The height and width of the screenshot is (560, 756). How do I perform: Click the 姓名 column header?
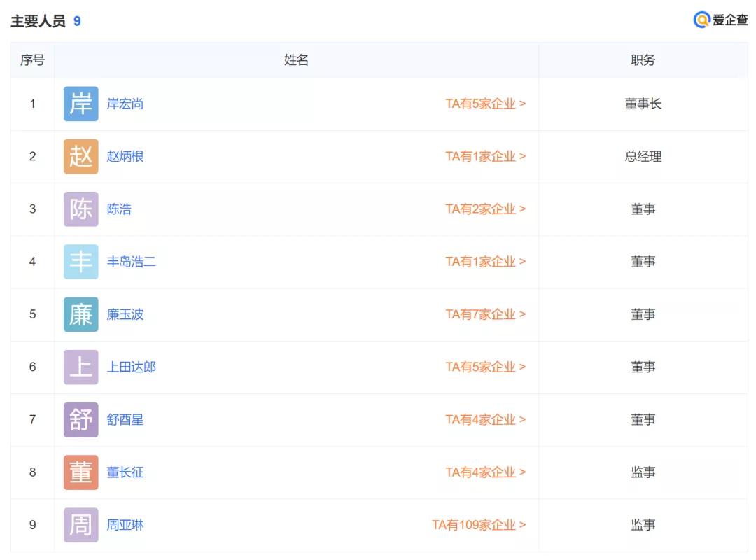296,60
